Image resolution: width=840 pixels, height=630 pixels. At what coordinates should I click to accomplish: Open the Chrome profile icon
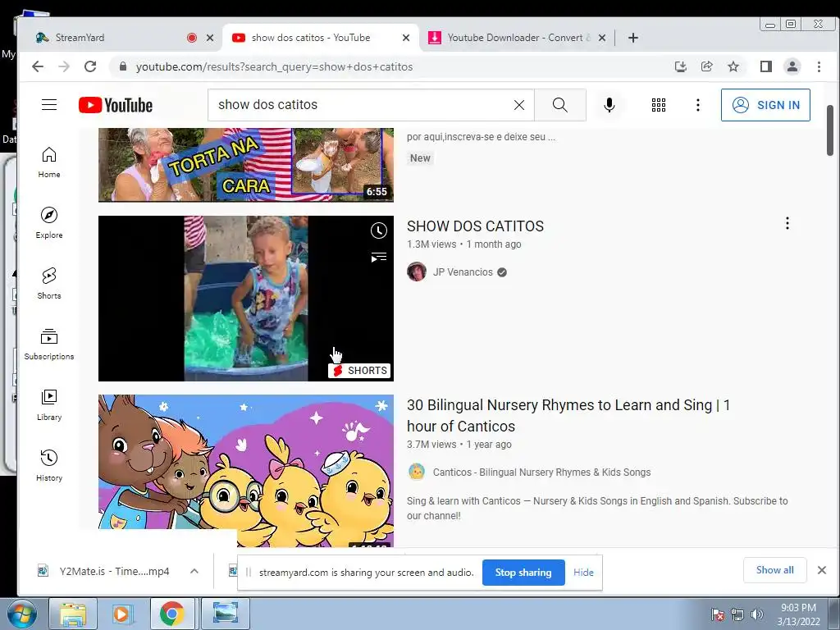(792, 66)
